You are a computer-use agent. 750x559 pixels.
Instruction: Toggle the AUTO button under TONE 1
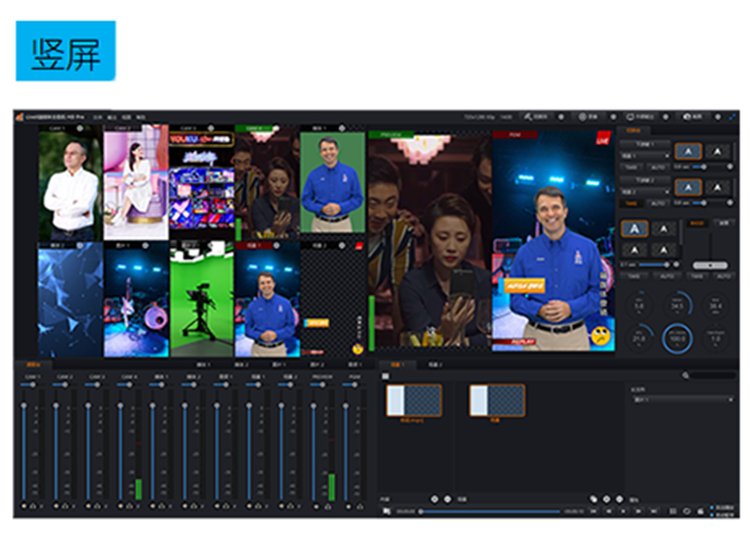click(x=658, y=167)
